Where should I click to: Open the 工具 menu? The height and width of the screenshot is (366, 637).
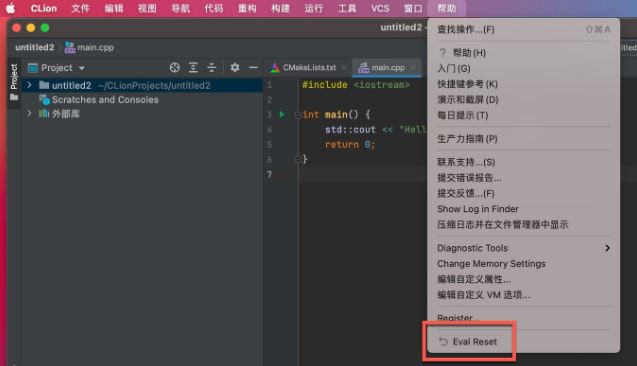coord(347,9)
